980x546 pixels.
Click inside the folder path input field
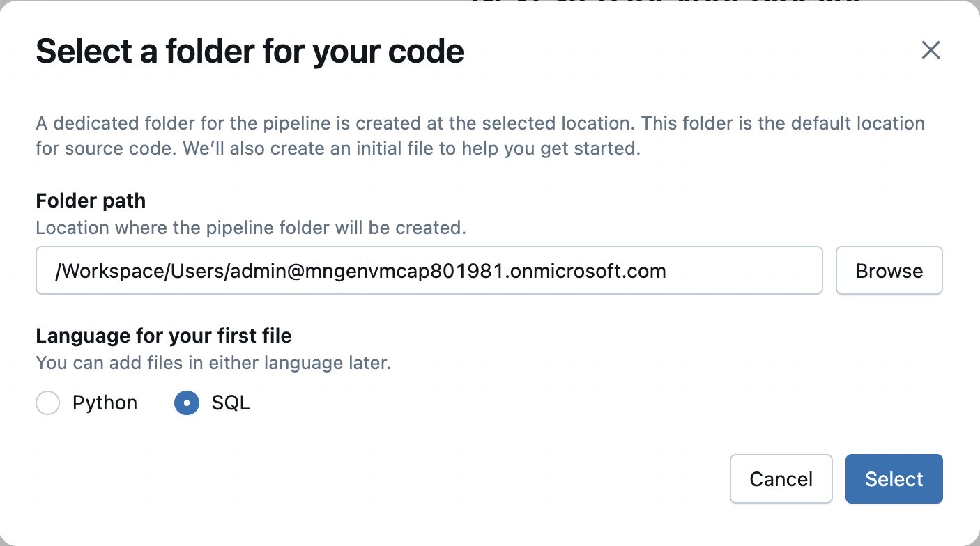click(429, 270)
